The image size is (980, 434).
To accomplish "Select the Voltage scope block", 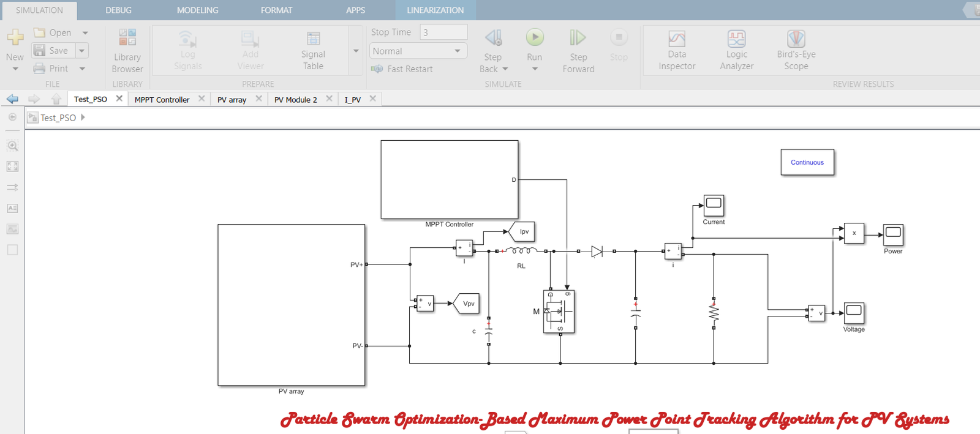I will [x=854, y=313].
